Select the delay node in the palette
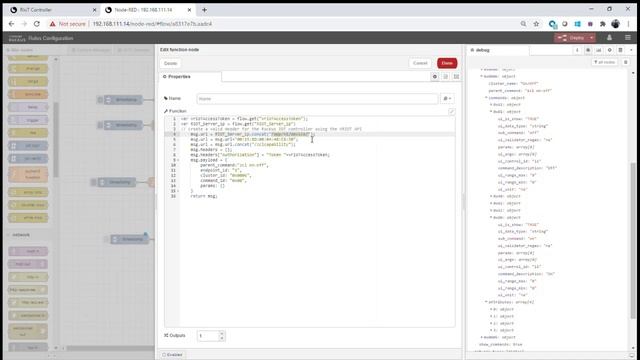 point(28,107)
